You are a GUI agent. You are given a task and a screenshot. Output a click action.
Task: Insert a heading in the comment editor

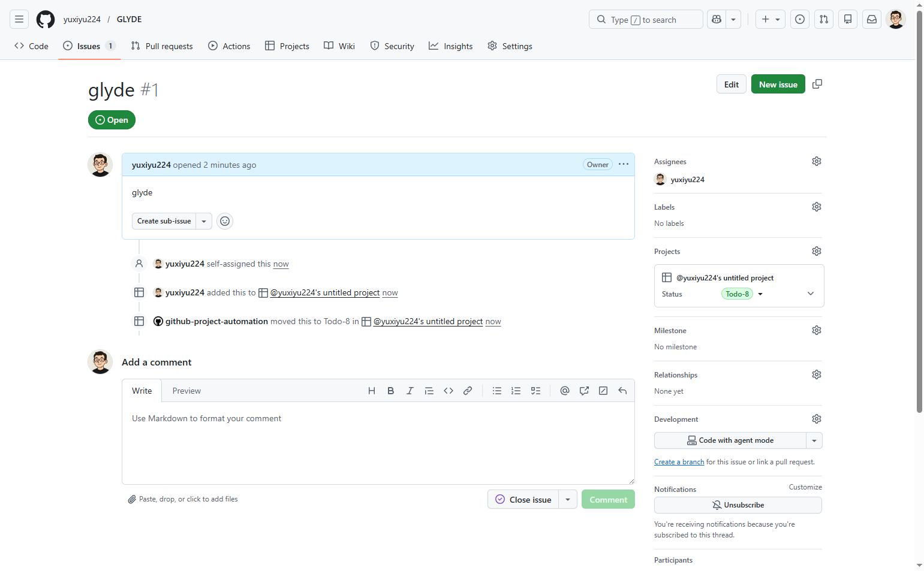372,391
